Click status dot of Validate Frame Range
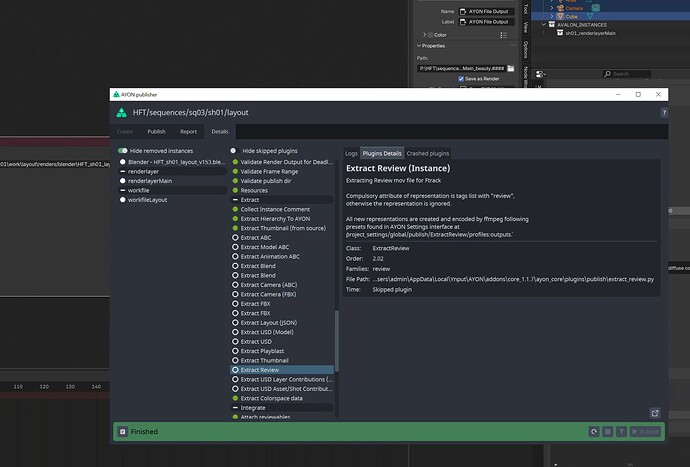The height and width of the screenshot is (467, 690). 235,172
